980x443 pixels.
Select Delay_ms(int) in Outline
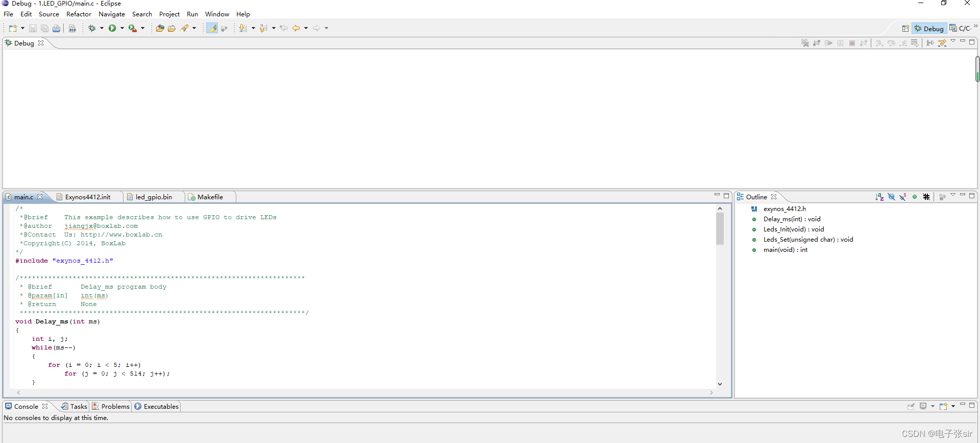point(792,219)
